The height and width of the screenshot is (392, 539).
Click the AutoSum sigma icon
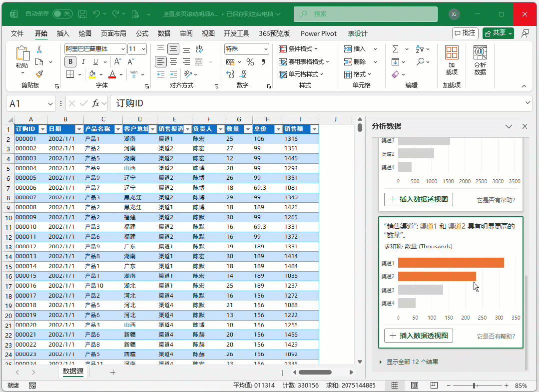click(x=396, y=49)
